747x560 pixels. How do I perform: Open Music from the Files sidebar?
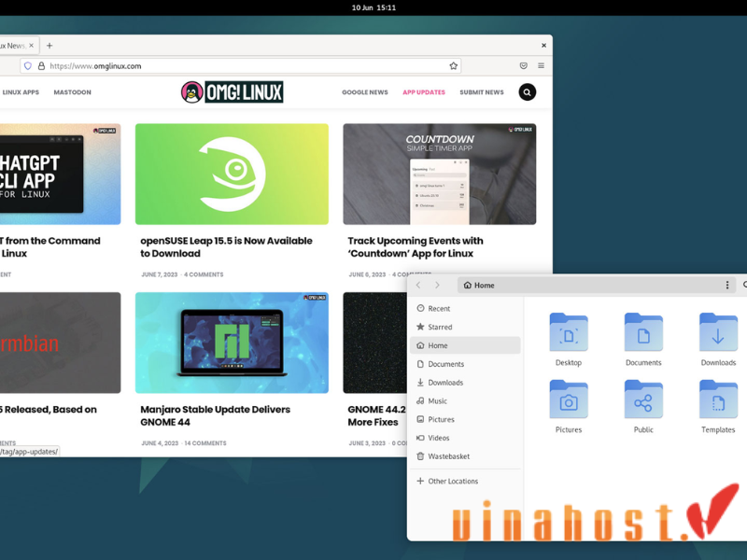coord(465,401)
